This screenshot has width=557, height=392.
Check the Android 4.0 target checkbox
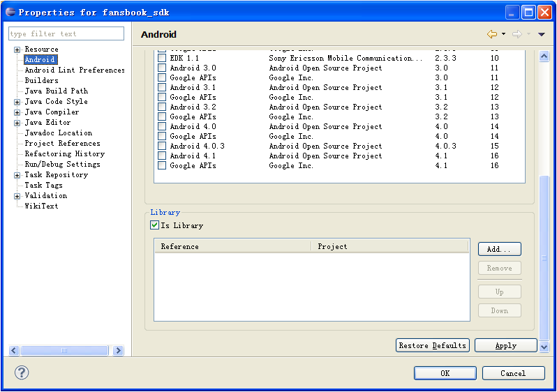162,126
